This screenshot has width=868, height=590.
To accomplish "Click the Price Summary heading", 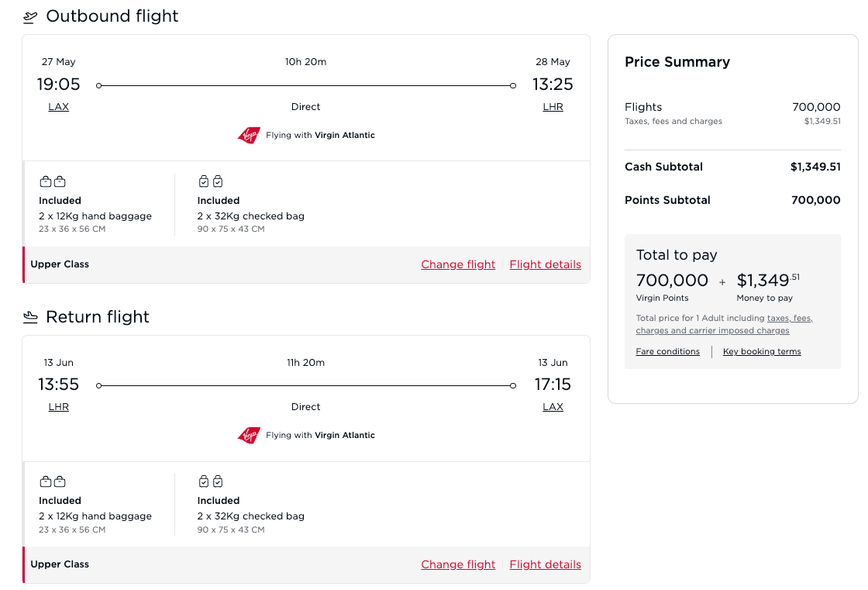I will click(677, 62).
